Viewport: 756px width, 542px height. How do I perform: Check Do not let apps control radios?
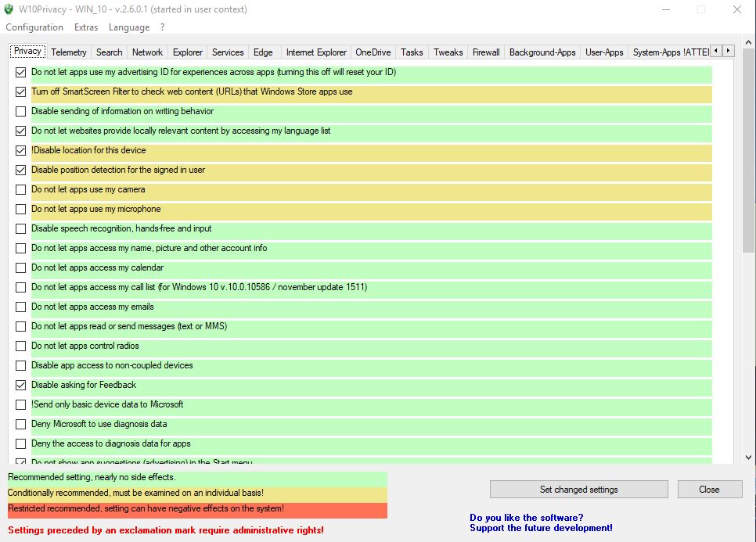tap(20, 346)
